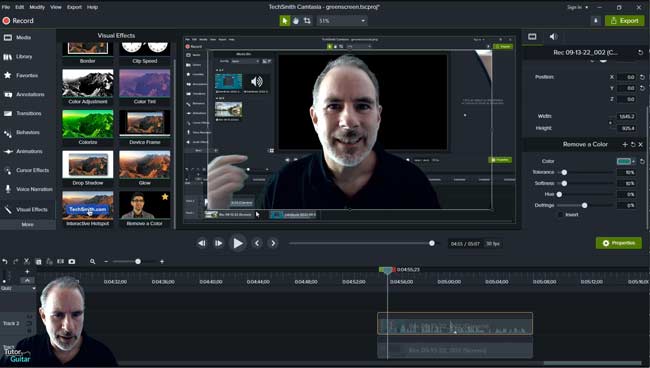Select the Color Tint effect
Viewport: 650px width, 368px height.
pyautogui.click(x=145, y=87)
